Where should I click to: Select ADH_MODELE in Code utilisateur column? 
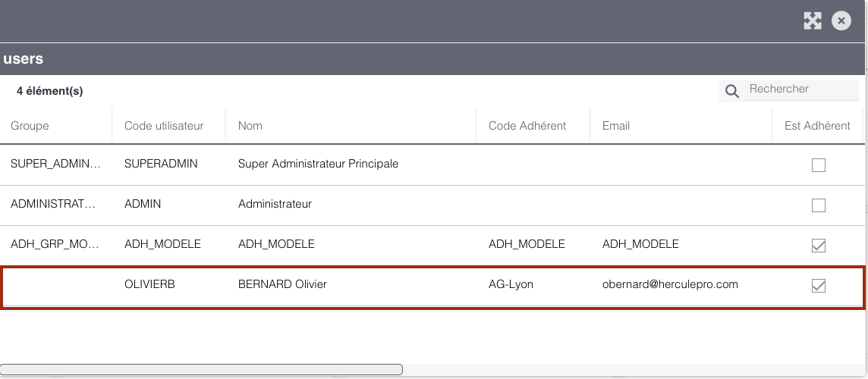162,244
